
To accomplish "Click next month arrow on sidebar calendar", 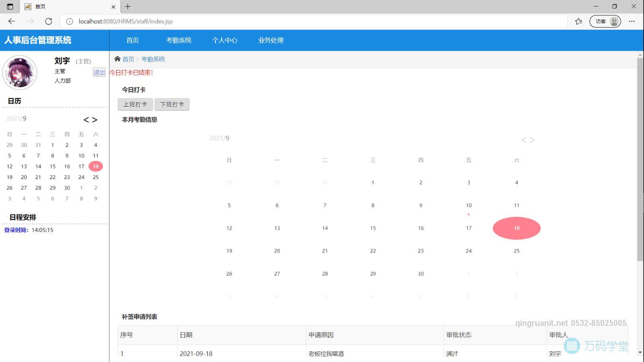I will 94,119.
